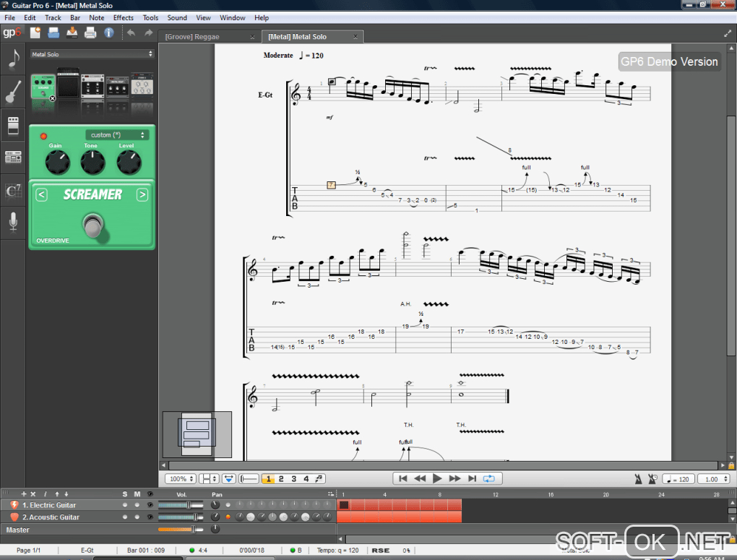Open the chord panel marked C7

point(13,191)
